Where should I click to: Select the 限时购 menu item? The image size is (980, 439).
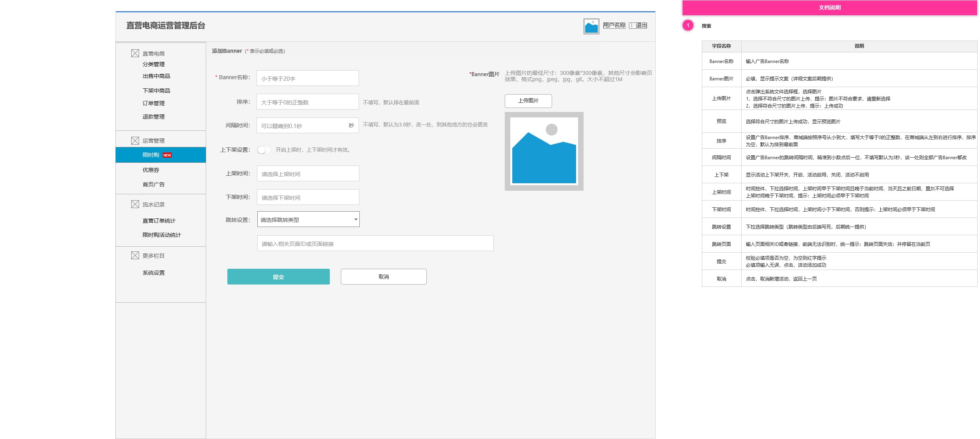click(161, 155)
